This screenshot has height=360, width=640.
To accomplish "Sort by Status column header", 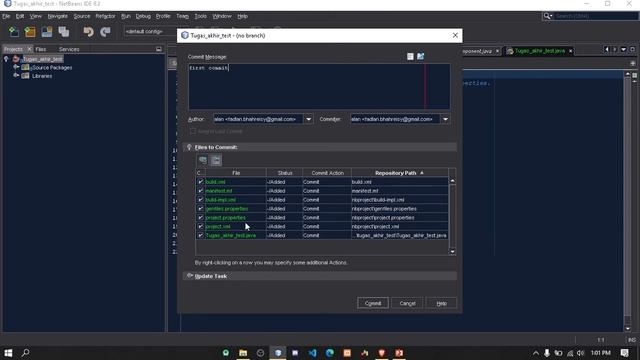I will tap(284, 173).
